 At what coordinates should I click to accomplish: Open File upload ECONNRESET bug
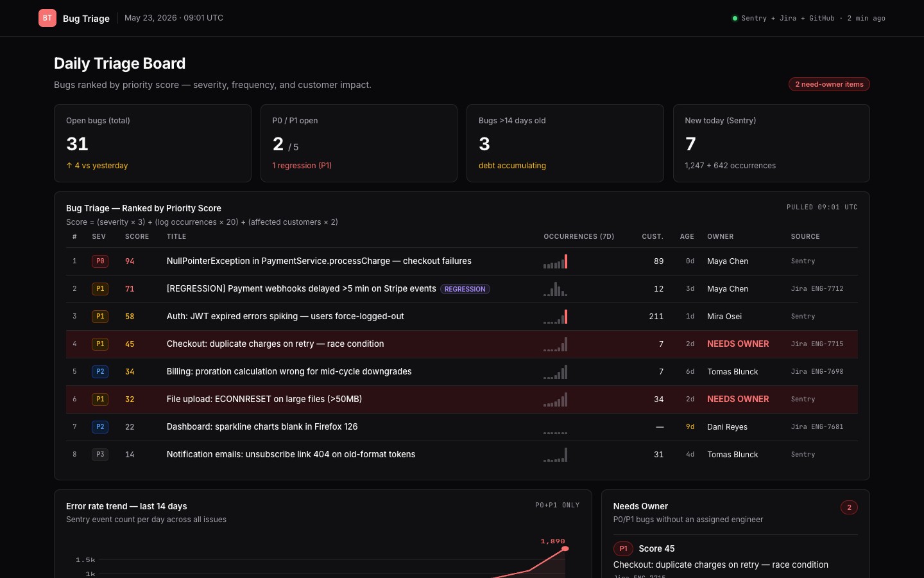264,399
